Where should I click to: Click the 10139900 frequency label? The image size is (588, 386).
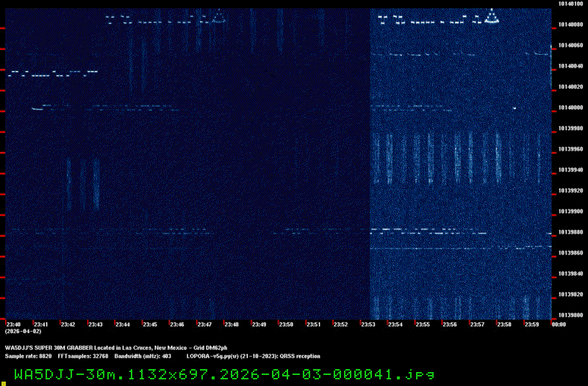tap(570, 212)
